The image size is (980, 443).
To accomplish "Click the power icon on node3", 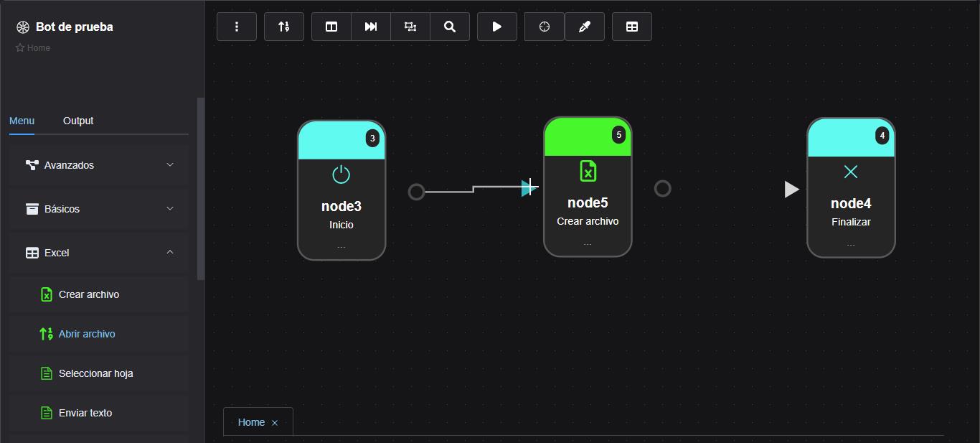I will click(341, 174).
